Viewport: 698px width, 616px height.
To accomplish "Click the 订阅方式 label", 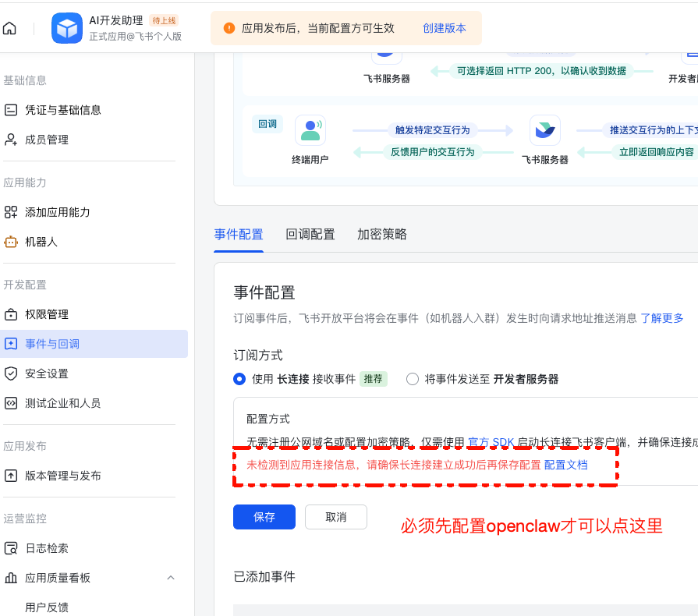I will (x=258, y=356).
